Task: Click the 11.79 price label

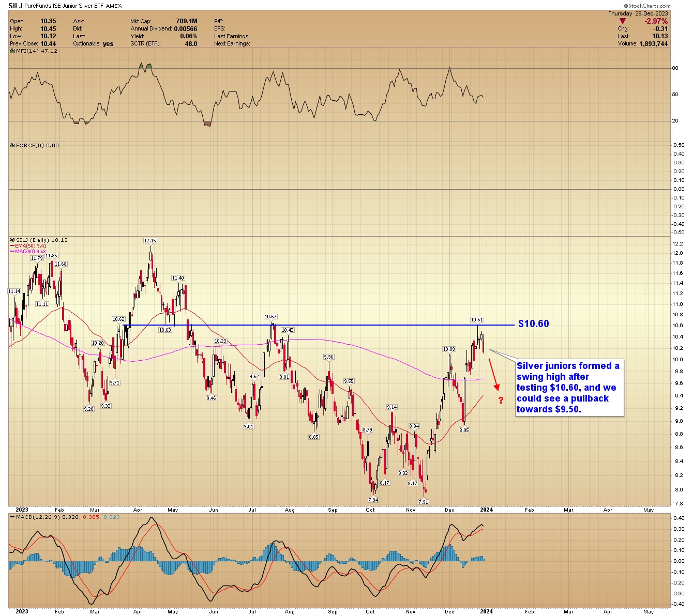Action: tap(36, 258)
